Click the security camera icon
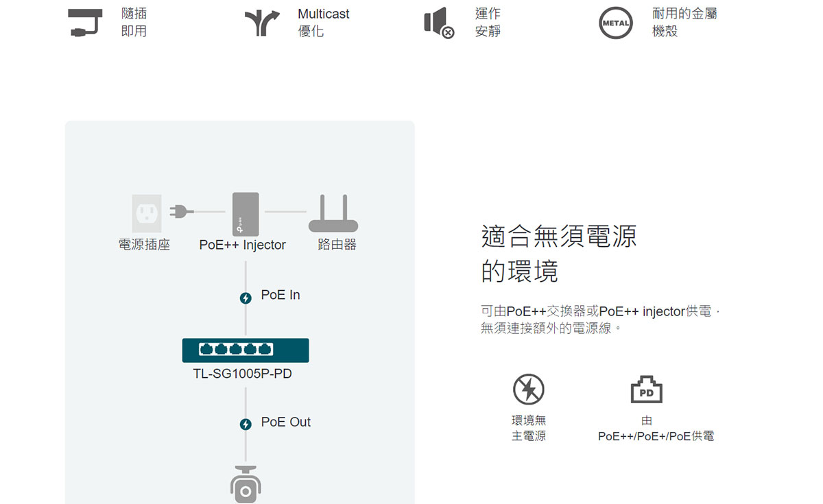 click(246, 484)
